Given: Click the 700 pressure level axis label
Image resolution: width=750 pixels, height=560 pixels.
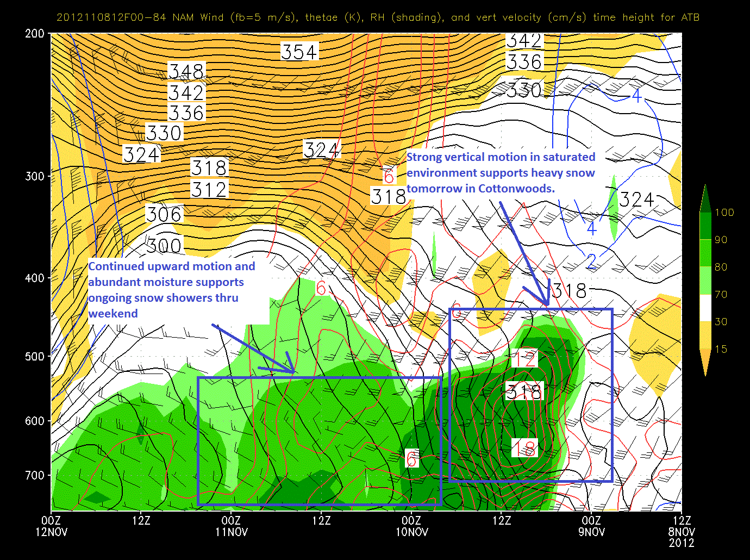Looking at the screenshot, I should (35, 475).
